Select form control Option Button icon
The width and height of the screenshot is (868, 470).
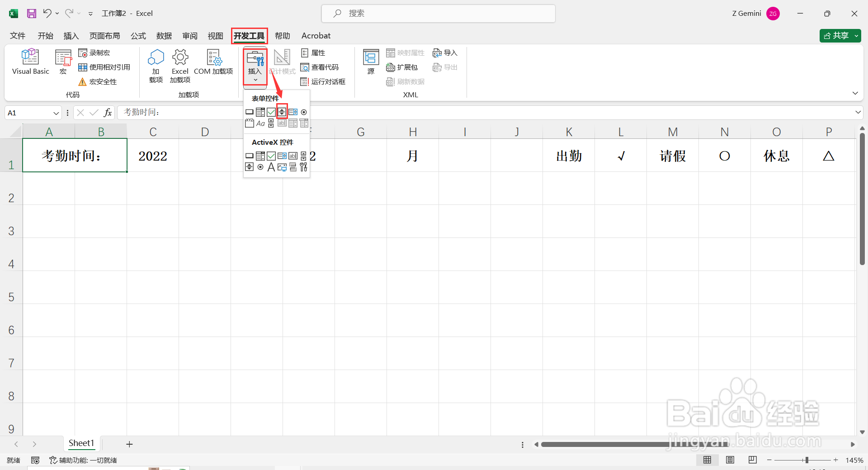[x=304, y=112]
